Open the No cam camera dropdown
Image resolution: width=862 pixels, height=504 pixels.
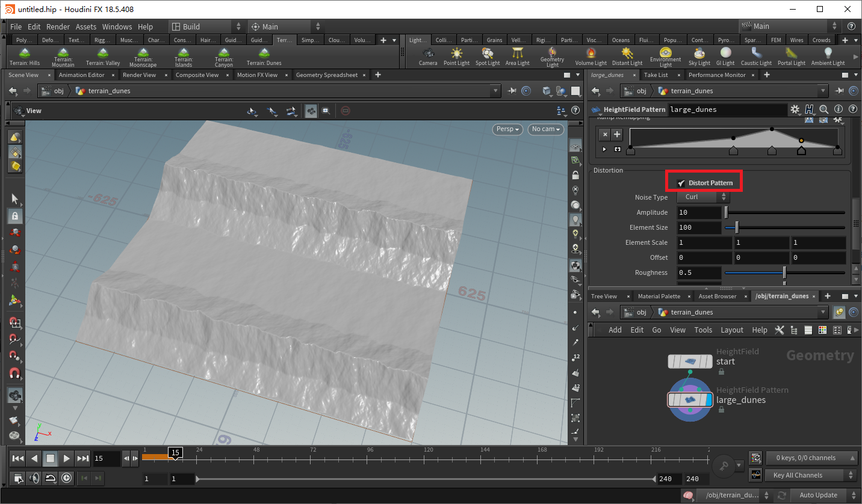[546, 129]
